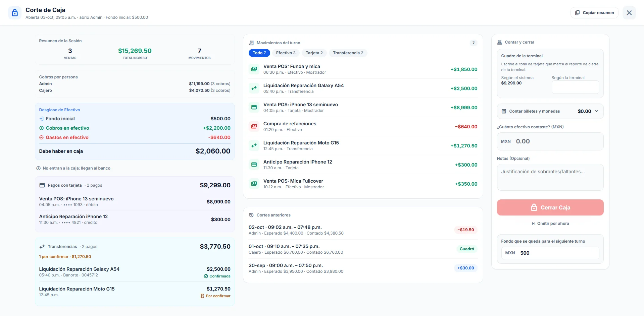This screenshot has width=644, height=316.
Task: Click the transfer icon for Liquidación Reparación Galaxy A54 movement
Action: 254,88
